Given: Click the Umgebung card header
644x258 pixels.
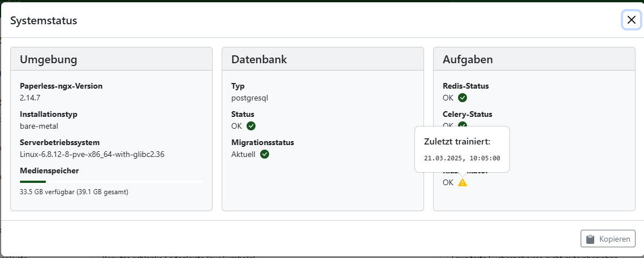Looking at the screenshot, I should pos(111,59).
